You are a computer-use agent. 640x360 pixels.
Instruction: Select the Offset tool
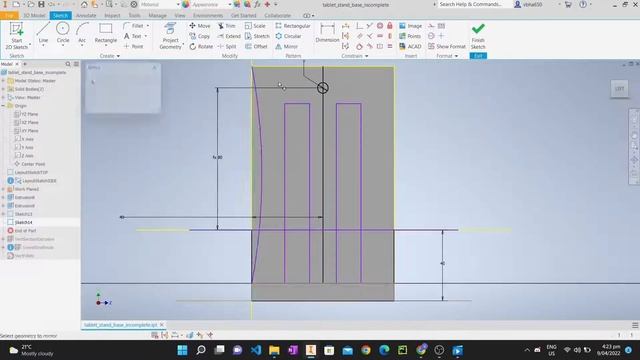coord(256,47)
